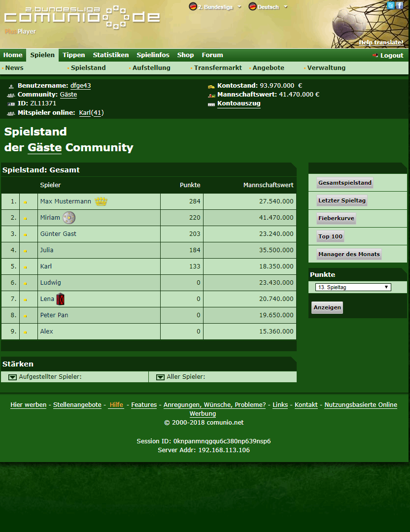
Task: Open the Twitter page icon
Action: (x=391, y=5)
